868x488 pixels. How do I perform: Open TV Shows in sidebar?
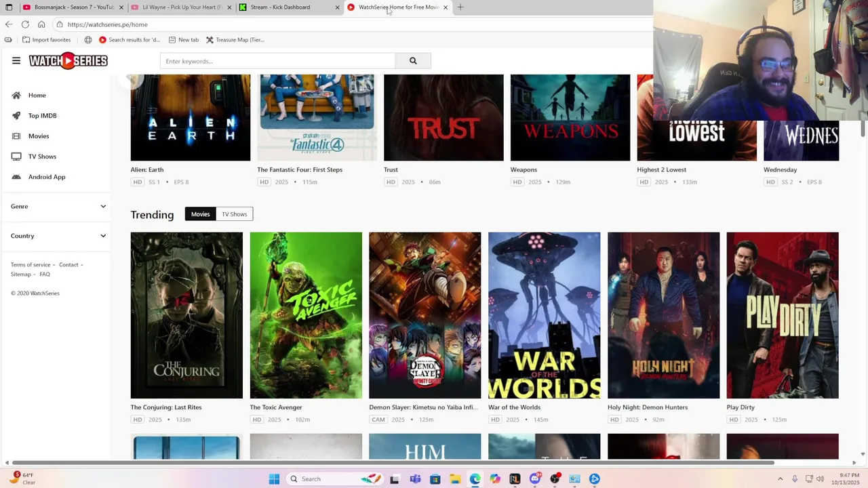click(42, 157)
